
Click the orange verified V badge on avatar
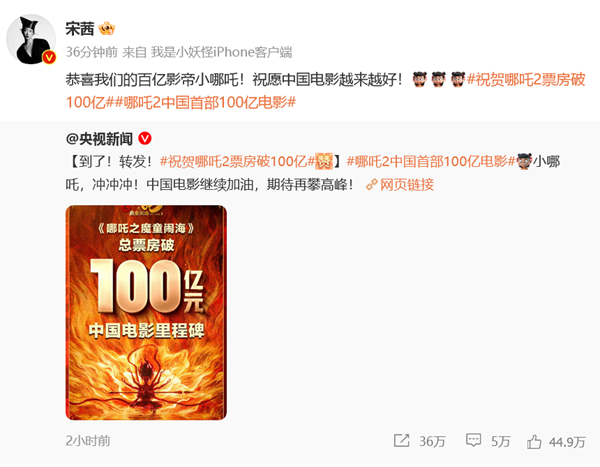click(x=49, y=57)
